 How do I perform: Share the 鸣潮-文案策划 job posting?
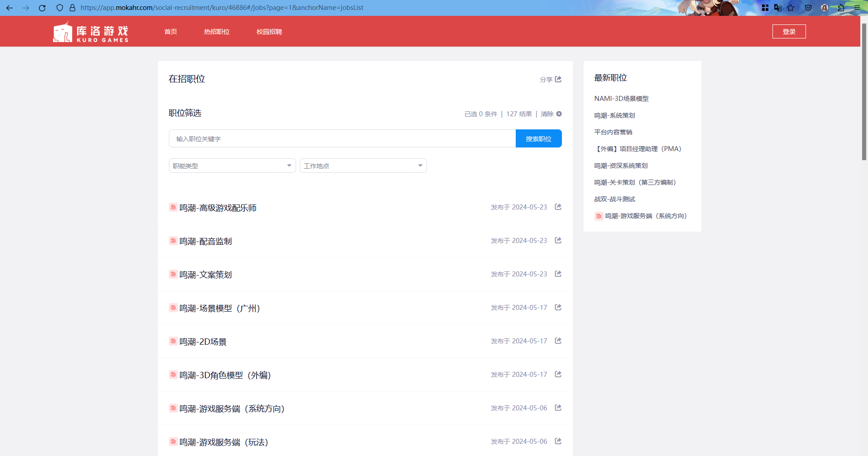tap(558, 274)
